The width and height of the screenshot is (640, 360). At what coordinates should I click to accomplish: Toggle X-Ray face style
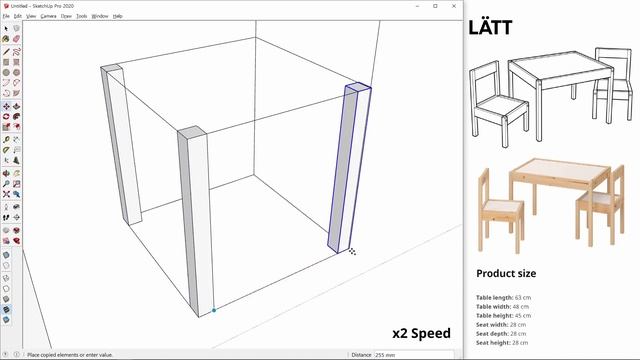pos(6,255)
